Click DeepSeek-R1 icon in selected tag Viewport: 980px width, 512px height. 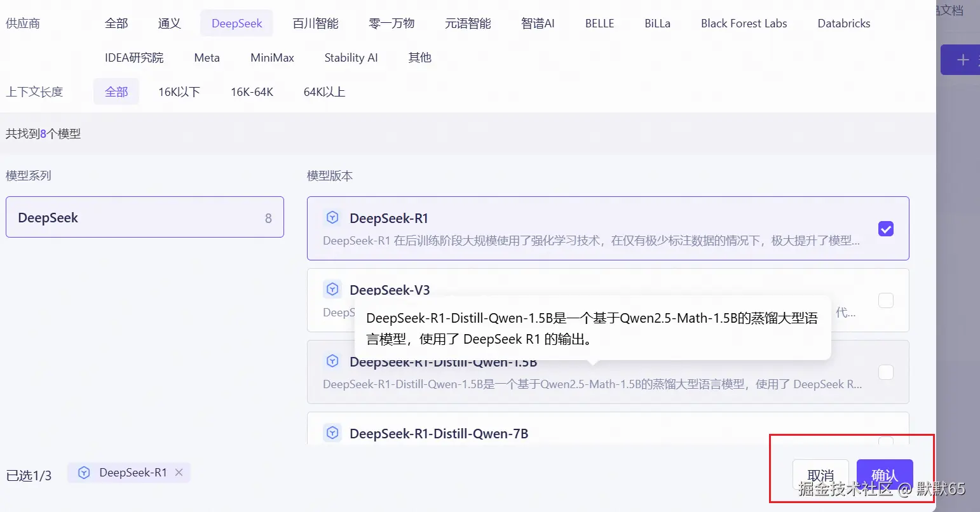pyautogui.click(x=84, y=473)
